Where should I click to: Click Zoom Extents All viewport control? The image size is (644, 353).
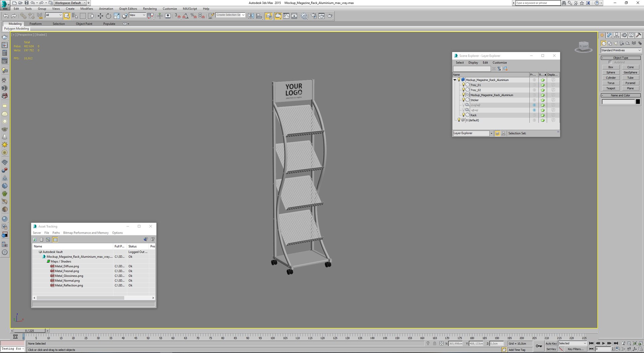point(635,343)
